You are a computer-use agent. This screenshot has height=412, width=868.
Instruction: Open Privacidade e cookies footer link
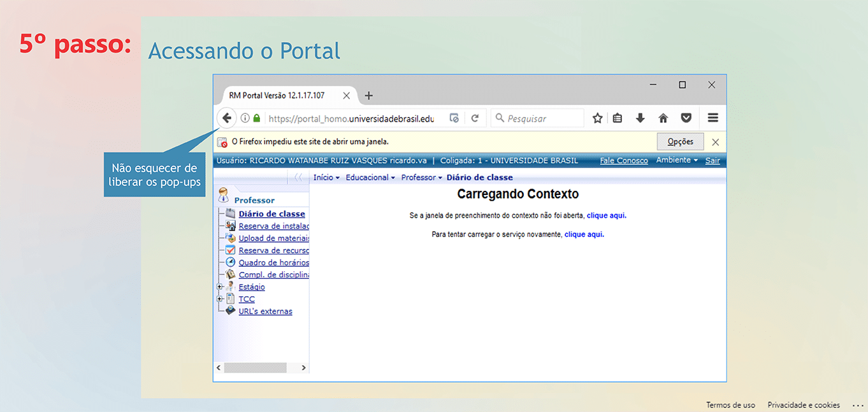804,405
